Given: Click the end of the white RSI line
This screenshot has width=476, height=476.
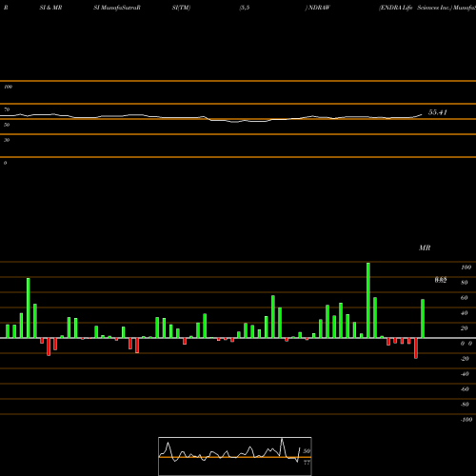Looking at the screenshot, I should pyautogui.click(x=422, y=114).
